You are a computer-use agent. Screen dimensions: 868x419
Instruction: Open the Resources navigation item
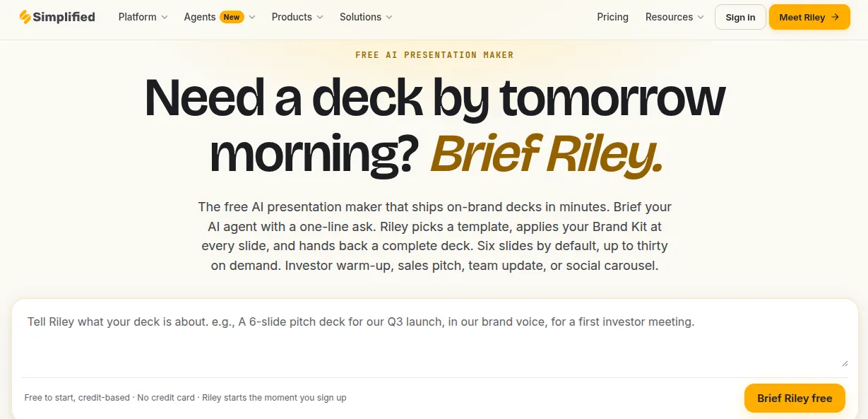pos(669,17)
